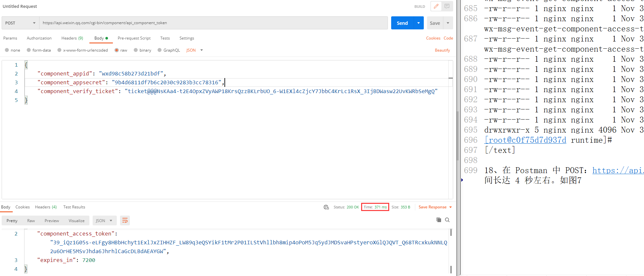Open the comments icon beside BUILD
This screenshot has width=644, height=276.
coord(447,6)
